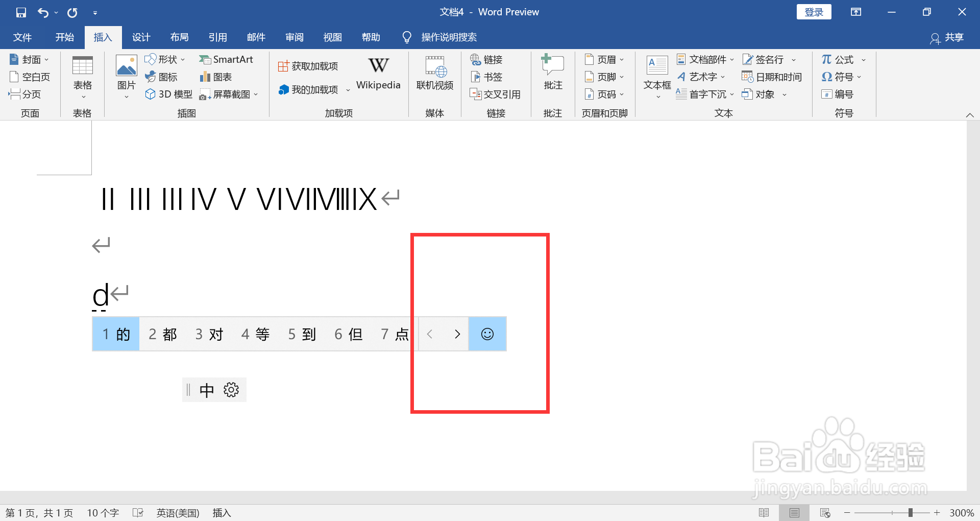The width and height of the screenshot is (980, 521).
Task: Open the Header (页眉) menu
Action: 604,59
